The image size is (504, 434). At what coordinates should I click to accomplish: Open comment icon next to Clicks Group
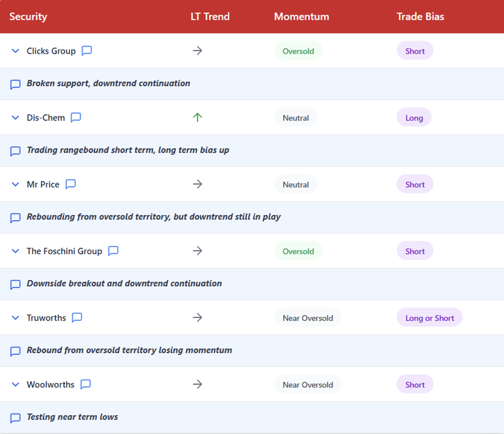pyautogui.click(x=87, y=51)
